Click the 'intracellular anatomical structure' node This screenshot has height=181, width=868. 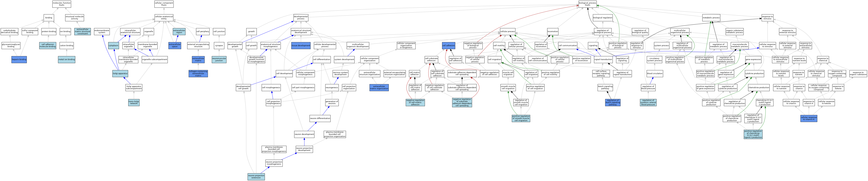point(130,32)
